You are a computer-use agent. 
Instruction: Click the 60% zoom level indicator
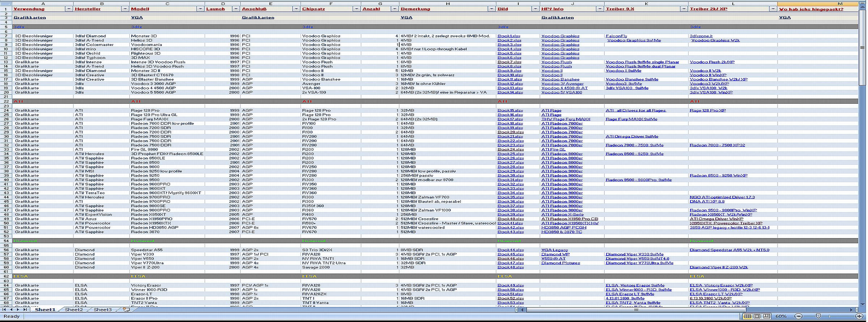point(781,316)
